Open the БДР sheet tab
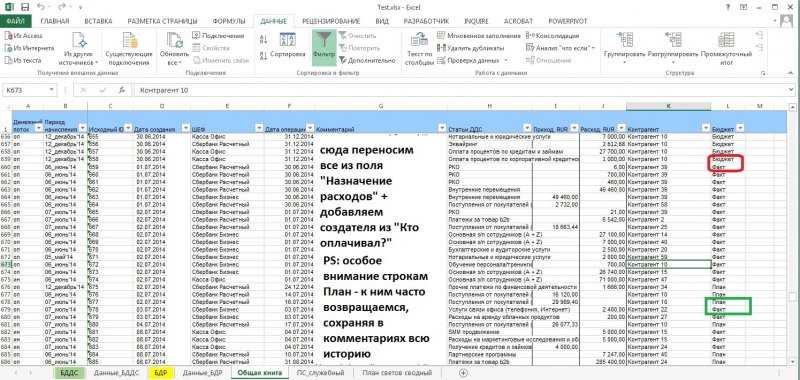This screenshot has height=380, width=800. pyautogui.click(x=160, y=373)
